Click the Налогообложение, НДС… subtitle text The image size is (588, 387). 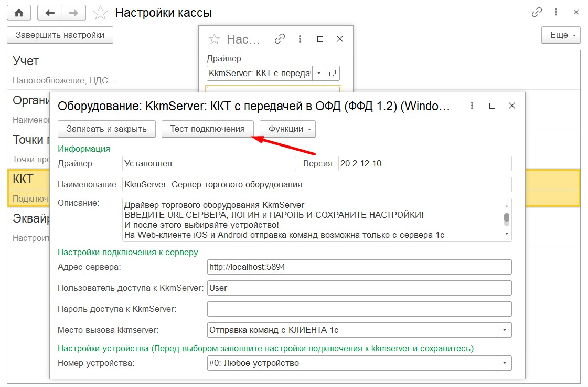(x=64, y=81)
